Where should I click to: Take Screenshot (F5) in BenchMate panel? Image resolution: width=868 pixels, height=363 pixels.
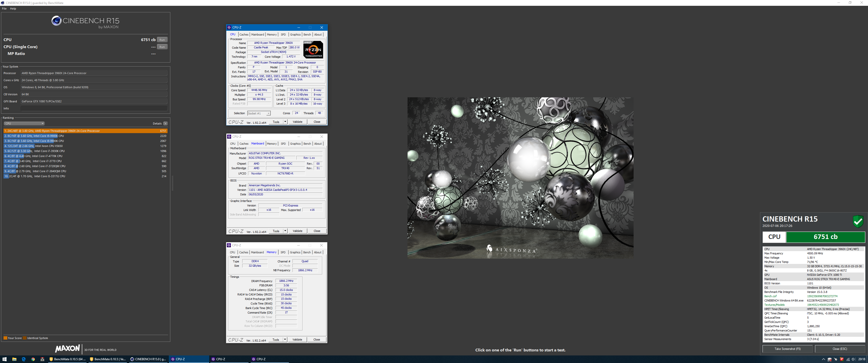(x=788, y=349)
